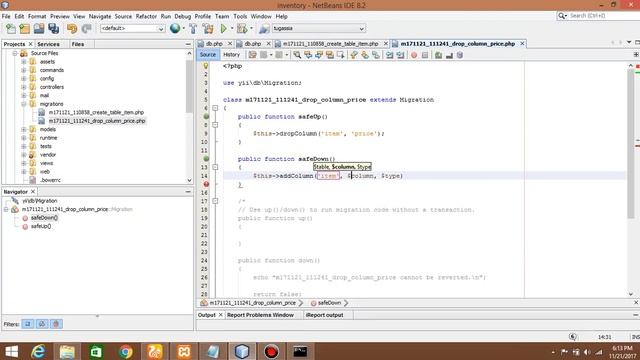
Task: Click the Clean and Build icon
Action: pos(208,29)
